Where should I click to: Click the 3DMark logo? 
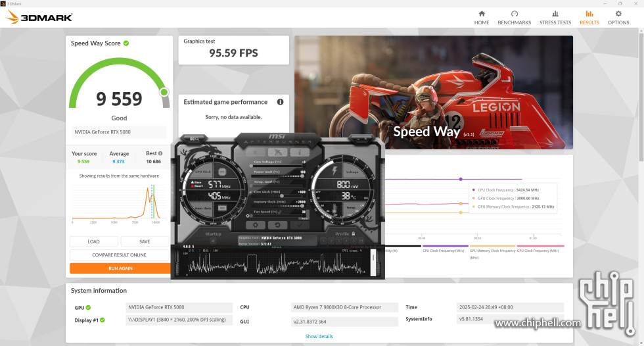coord(39,17)
